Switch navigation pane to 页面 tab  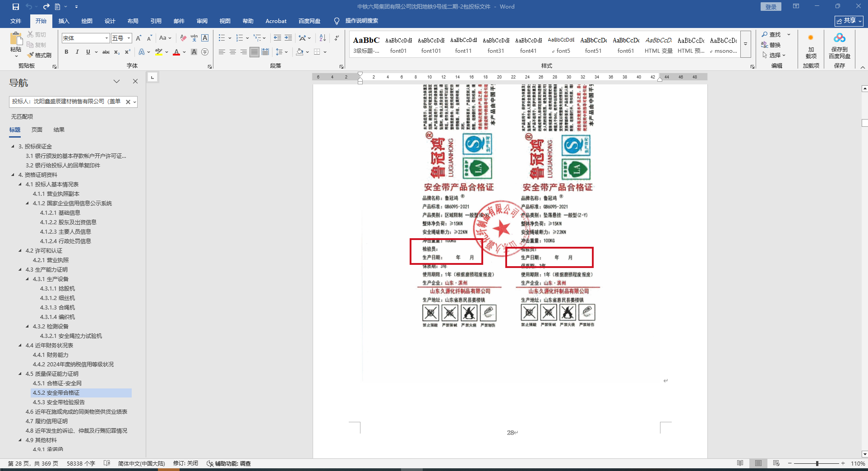pos(37,130)
